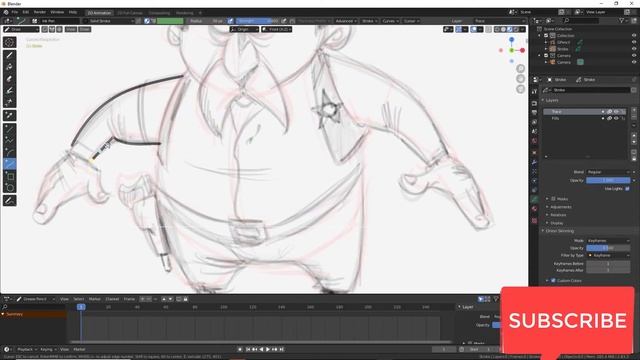Hide the Stroke object in the outliner

634,49
